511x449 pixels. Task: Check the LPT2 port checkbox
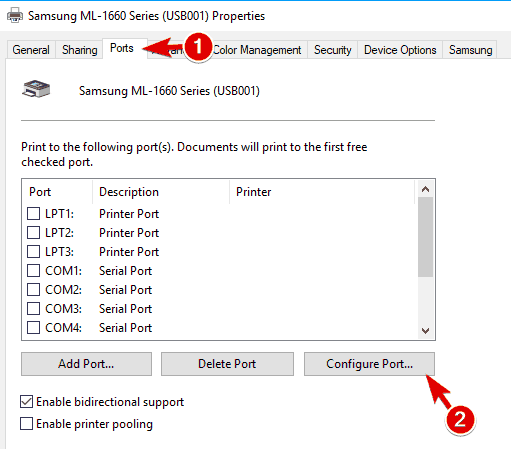(33, 233)
